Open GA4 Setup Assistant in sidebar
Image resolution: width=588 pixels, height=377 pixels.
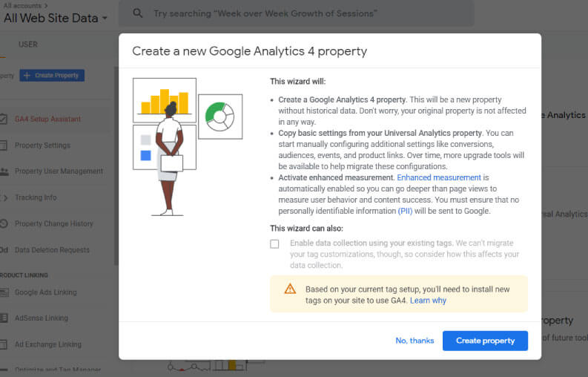click(47, 119)
